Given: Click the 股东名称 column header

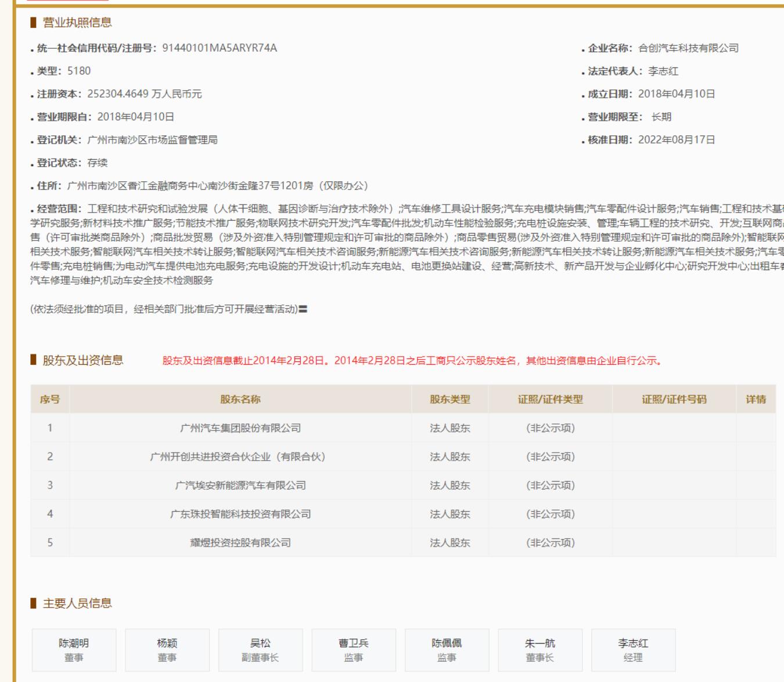Looking at the screenshot, I should 240,399.
